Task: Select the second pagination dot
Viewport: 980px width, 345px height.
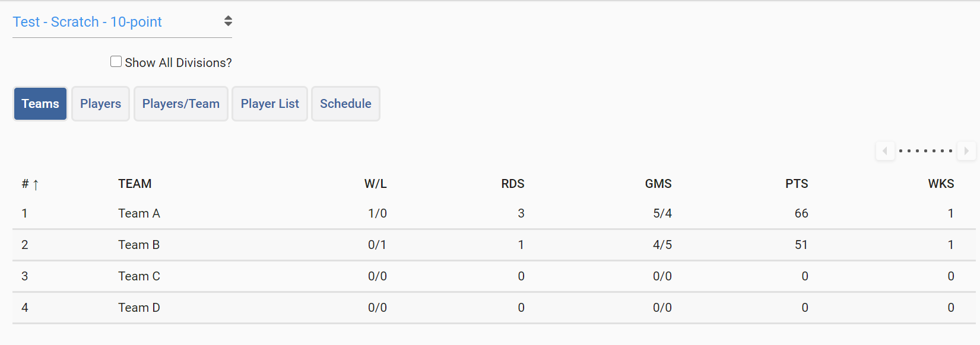Action: pos(908,151)
